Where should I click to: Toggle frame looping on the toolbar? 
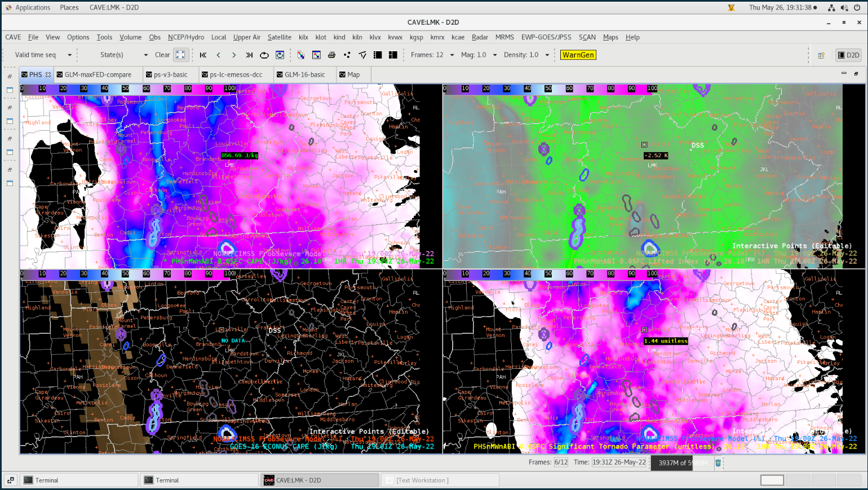point(264,55)
